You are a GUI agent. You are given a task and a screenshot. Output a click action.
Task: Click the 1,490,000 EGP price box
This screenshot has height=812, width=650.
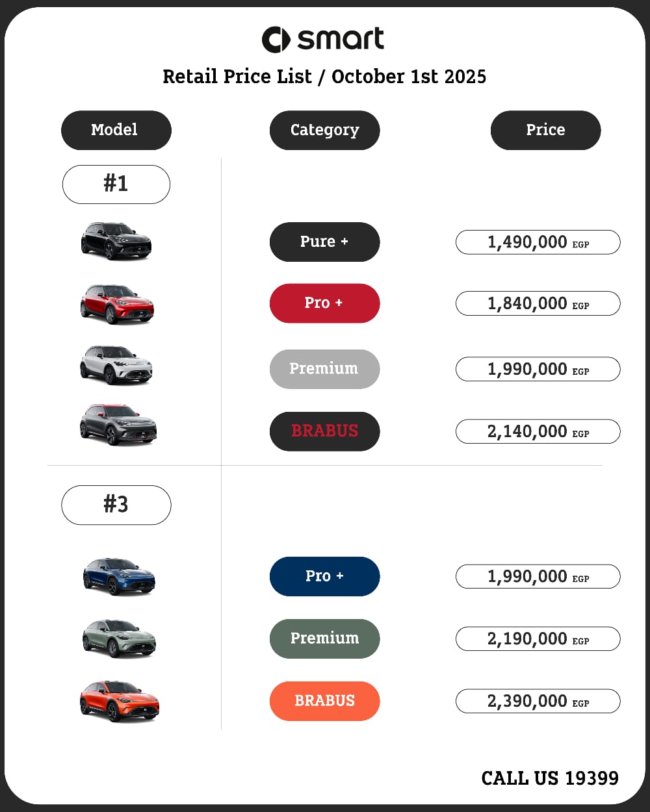(538, 242)
